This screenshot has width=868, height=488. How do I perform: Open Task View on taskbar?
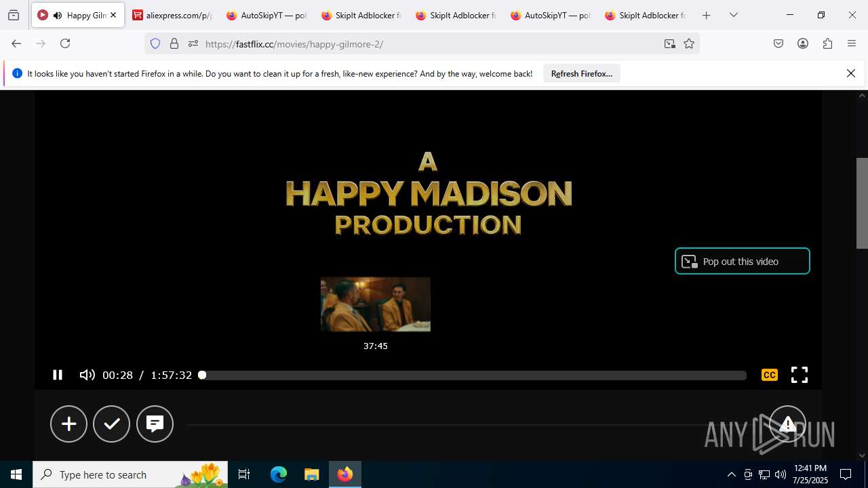[244, 474]
